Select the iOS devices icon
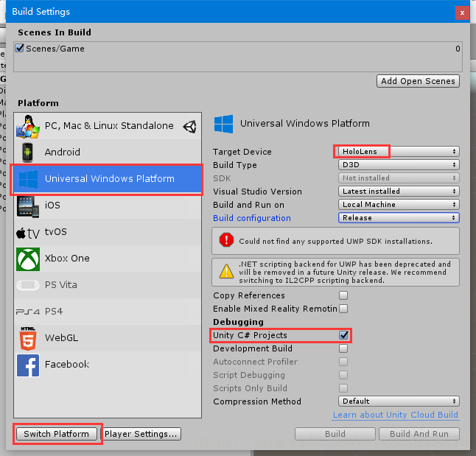Image resolution: width=476 pixels, height=456 pixels. click(x=28, y=206)
